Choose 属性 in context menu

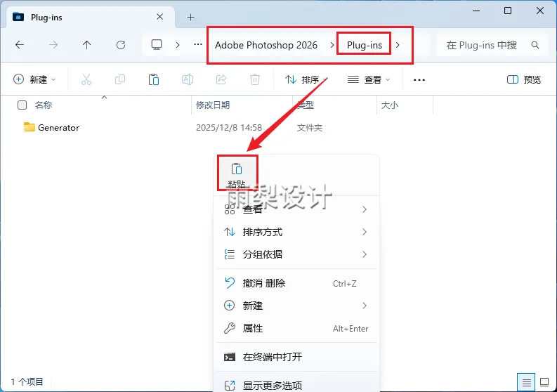click(x=296, y=328)
